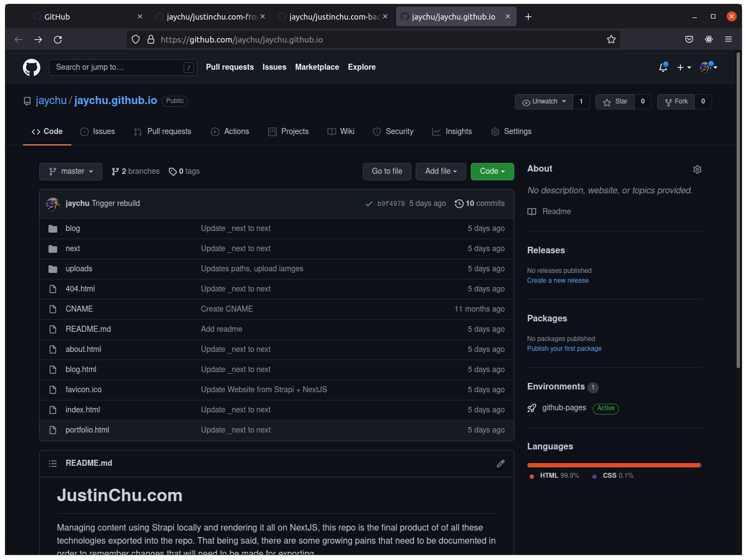Click the site padlock icon
Image resolution: width=747 pixels, height=560 pixels.
click(151, 40)
